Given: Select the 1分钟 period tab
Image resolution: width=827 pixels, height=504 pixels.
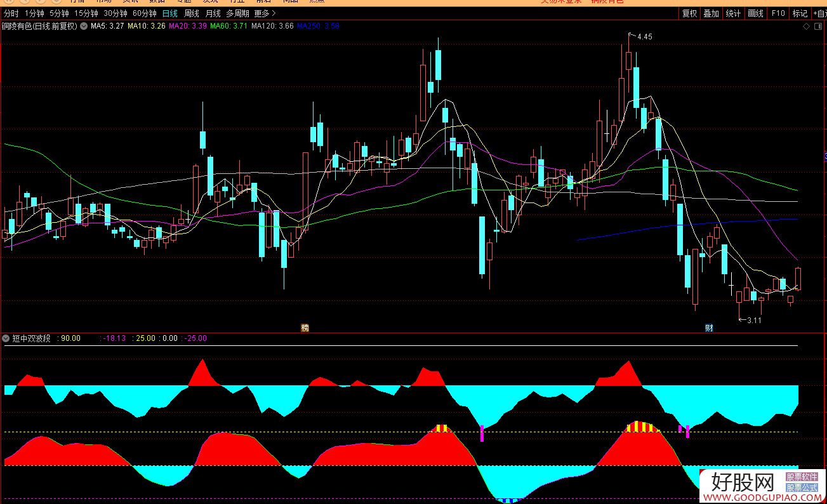Looking at the screenshot, I should [34, 13].
